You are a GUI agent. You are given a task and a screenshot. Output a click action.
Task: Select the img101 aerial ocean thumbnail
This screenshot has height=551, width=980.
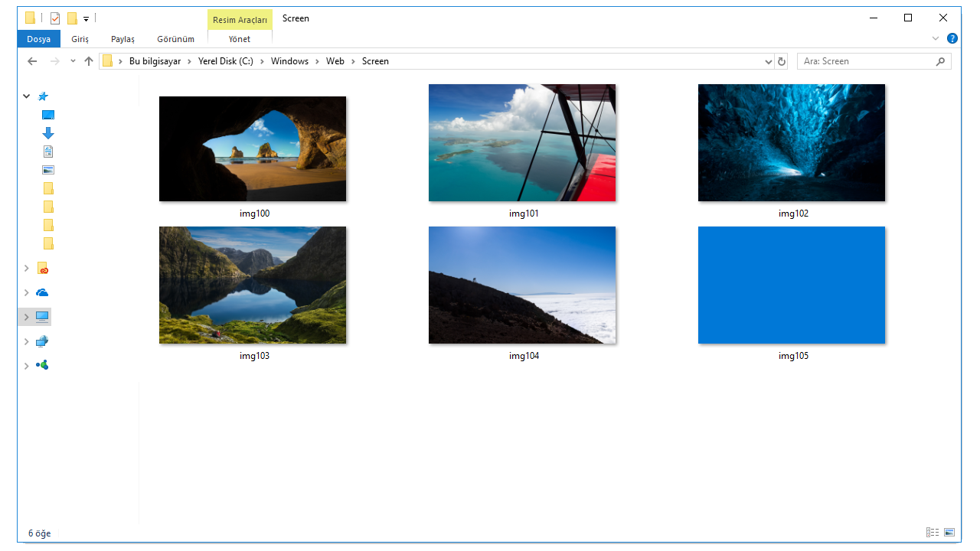[522, 143]
